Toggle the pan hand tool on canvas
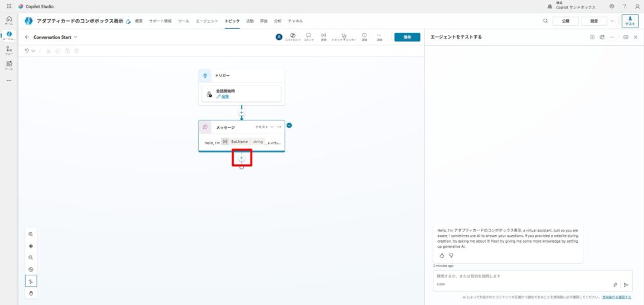Screen dimensions: 644x305 pos(31,293)
